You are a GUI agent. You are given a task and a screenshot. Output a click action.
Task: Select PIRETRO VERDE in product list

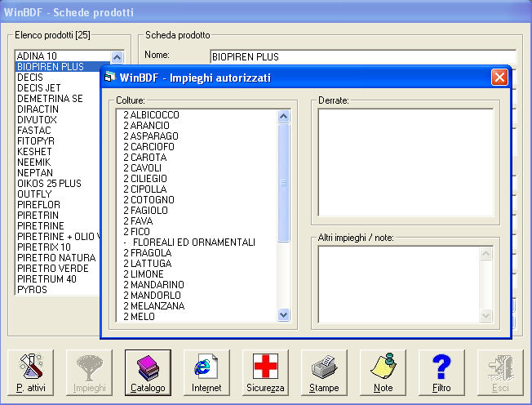pyautogui.click(x=58, y=268)
